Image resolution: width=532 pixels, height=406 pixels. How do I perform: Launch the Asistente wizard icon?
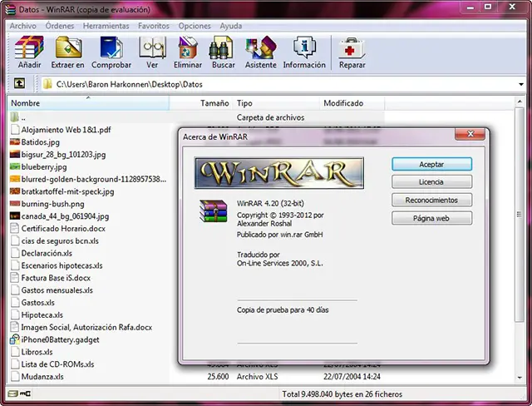pos(260,51)
